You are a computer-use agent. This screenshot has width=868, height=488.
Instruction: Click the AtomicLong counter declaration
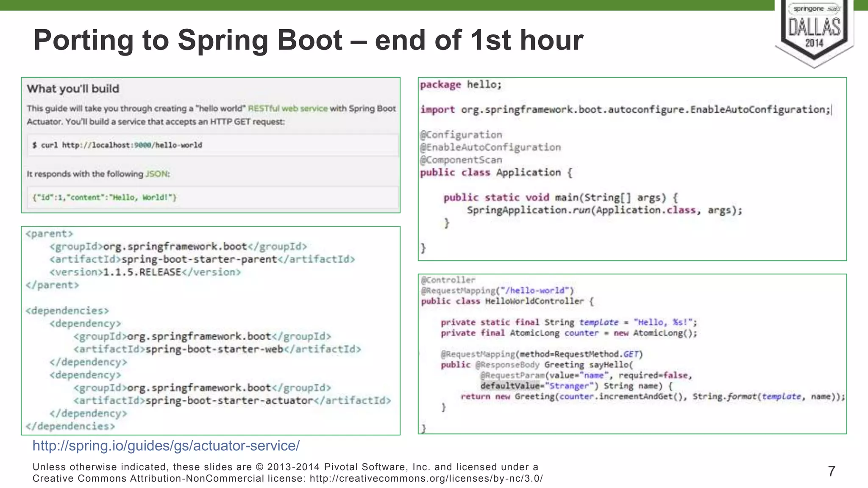tap(569, 333)
